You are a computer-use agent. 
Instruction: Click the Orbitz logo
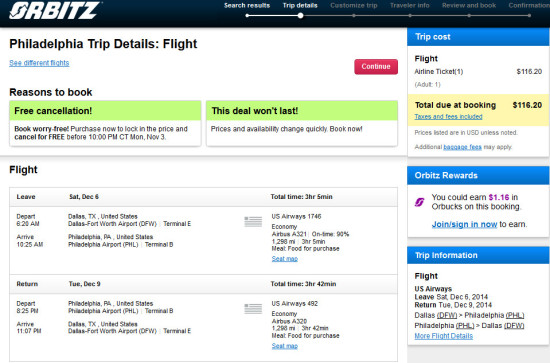(x=55, y=10)
